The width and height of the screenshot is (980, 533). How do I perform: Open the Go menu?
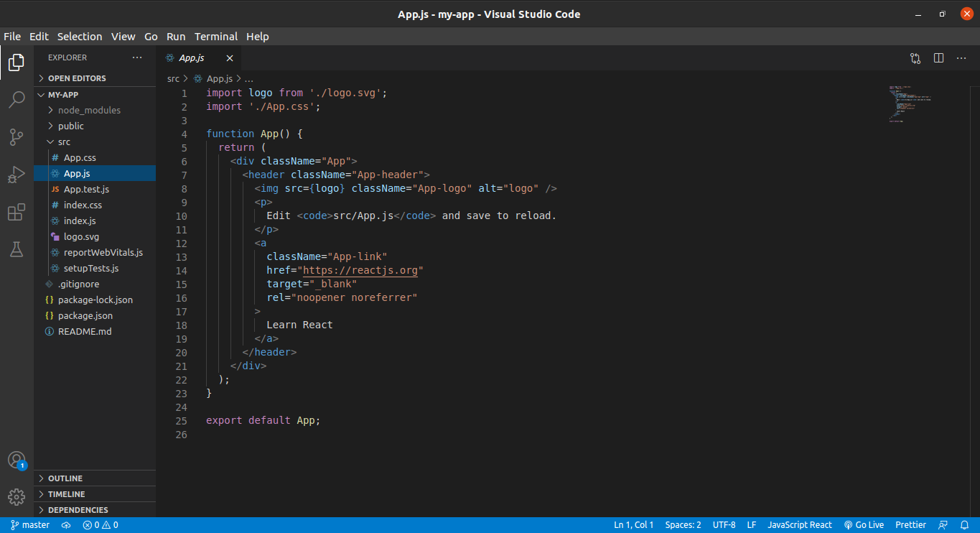(x=151, y=37)
